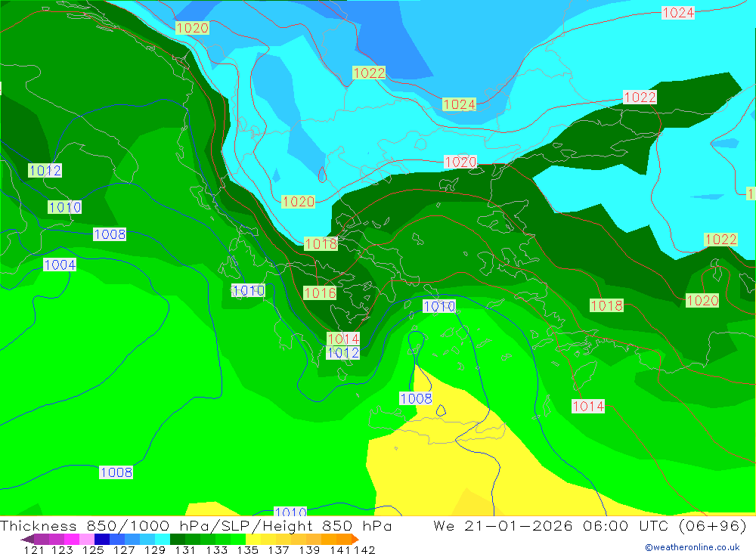Click the 1008 label above the 1004 label
756x554 pixels.
(110, 234)
